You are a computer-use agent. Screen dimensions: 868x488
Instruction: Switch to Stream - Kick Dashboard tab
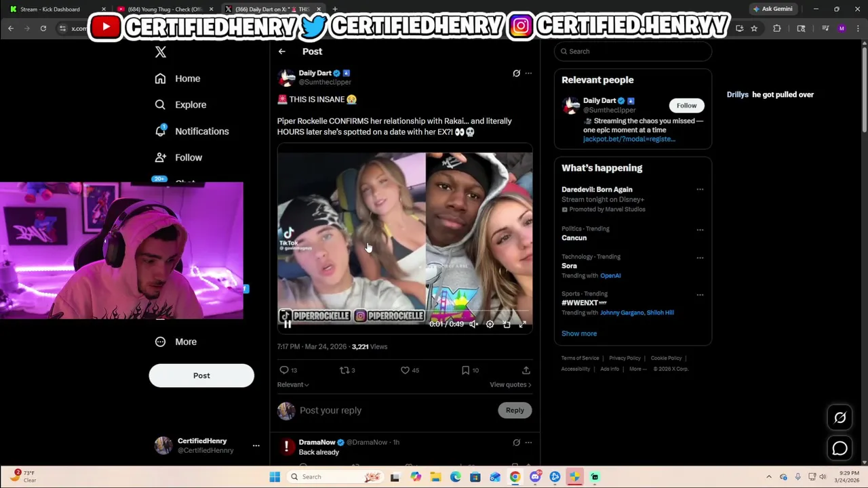tap(56, 9)
